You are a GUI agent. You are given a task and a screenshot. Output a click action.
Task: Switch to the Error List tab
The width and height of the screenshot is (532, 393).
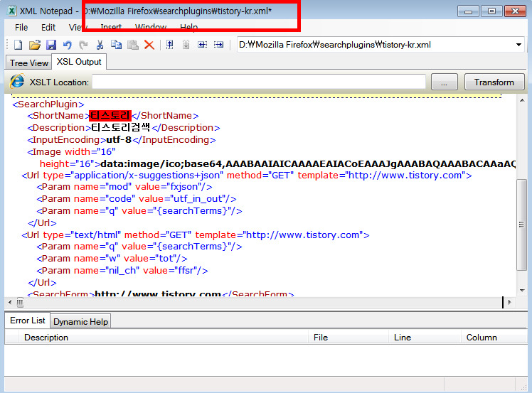click(28, 321)
